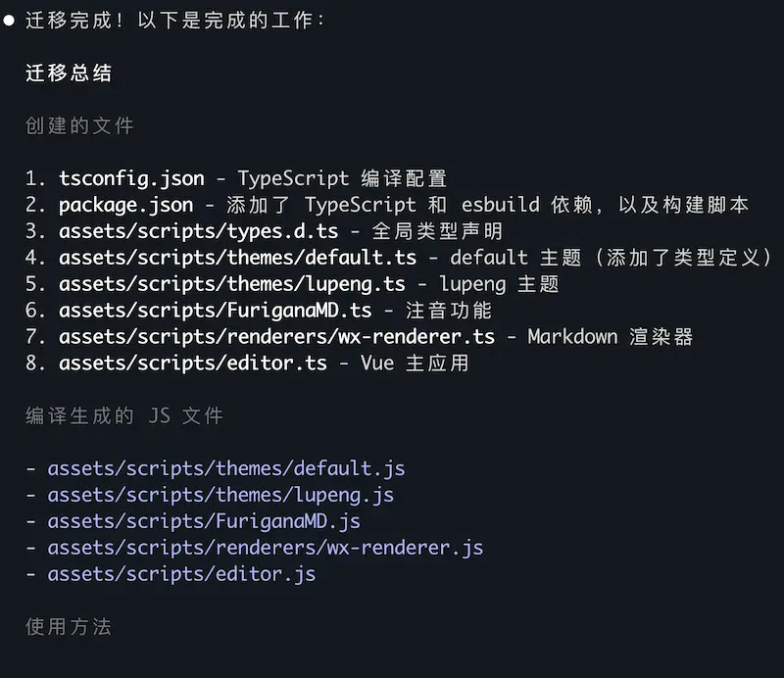
Task: Click the 创建的文件 section heading
Action: coord(80,126)
